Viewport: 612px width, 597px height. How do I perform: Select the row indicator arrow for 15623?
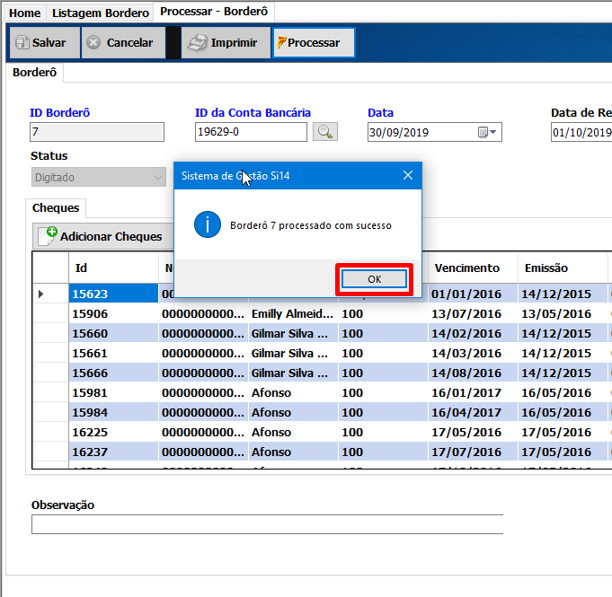(41, 294)
